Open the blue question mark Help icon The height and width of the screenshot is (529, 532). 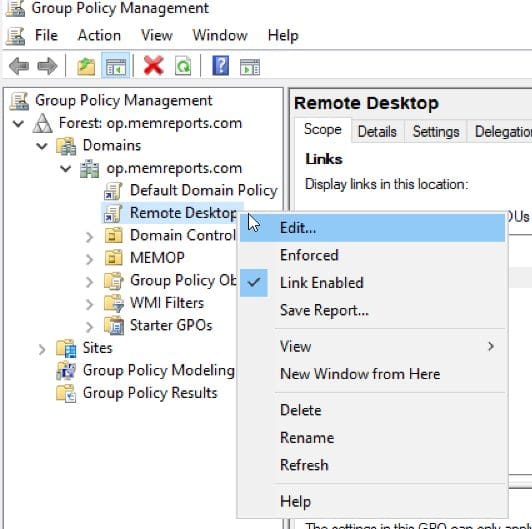(x=221, y=65)
